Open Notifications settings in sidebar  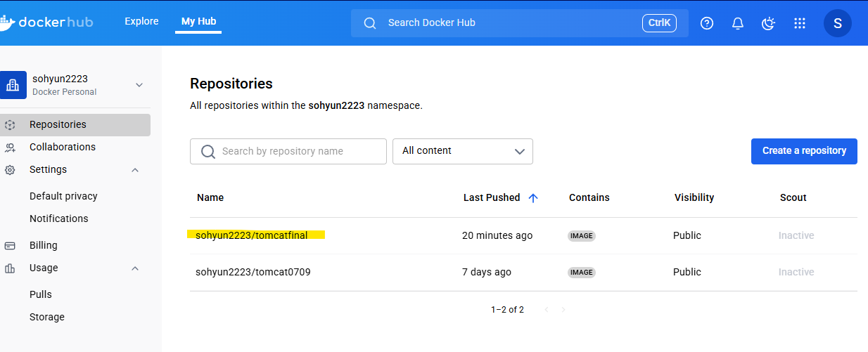coord(59,219)
